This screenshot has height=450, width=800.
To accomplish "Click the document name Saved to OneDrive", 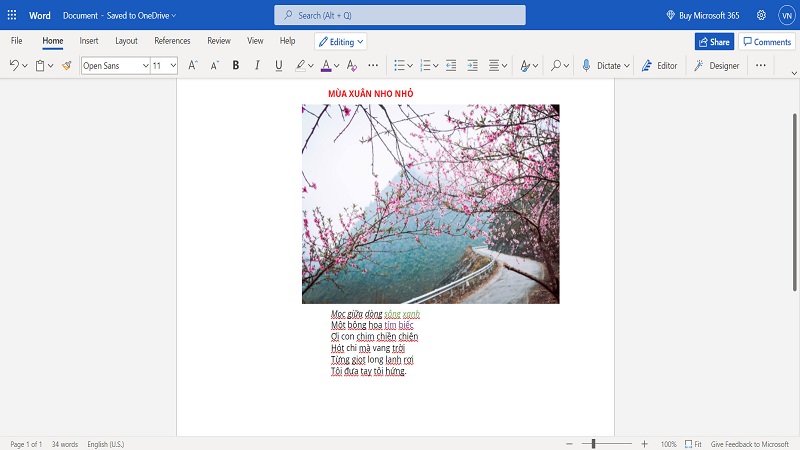I will [x=119, y=15].
